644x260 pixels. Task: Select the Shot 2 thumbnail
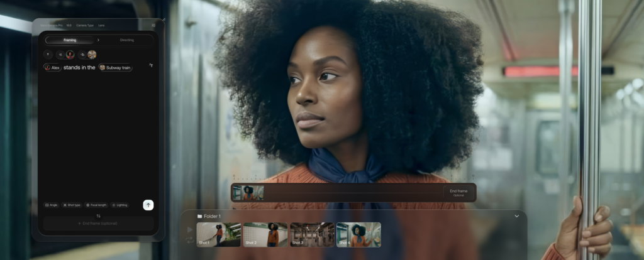pyautogui.click(x=265, y=235)
